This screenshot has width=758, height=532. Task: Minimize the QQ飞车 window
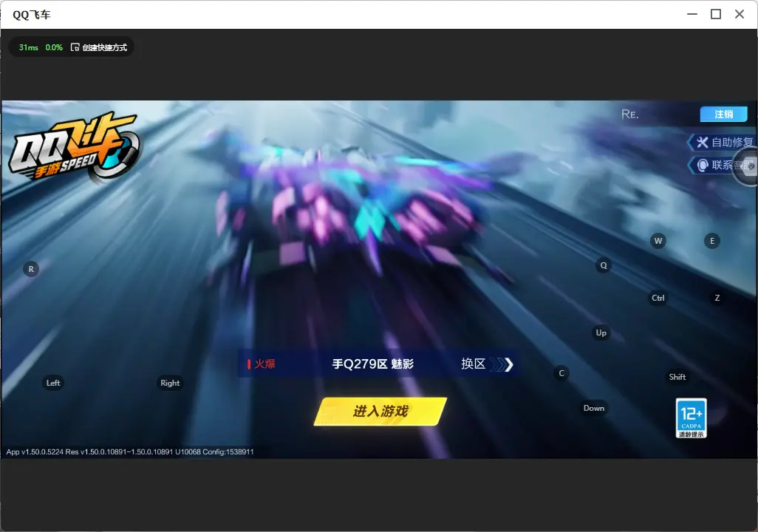click(692, 14)
